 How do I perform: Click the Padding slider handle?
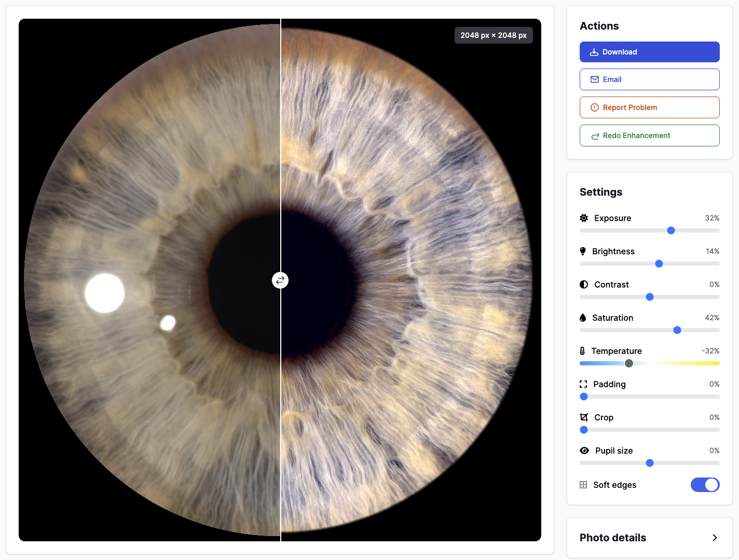click(584, 397)
